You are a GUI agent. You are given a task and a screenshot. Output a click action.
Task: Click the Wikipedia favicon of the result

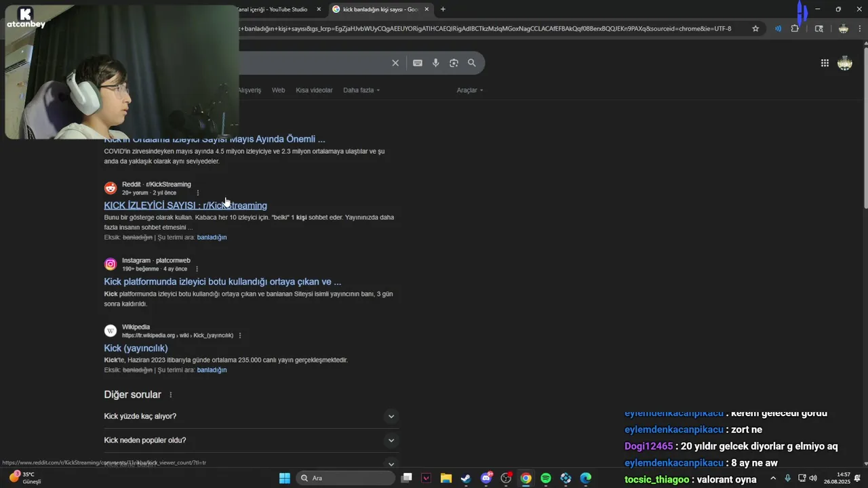[x=111, y=331]
